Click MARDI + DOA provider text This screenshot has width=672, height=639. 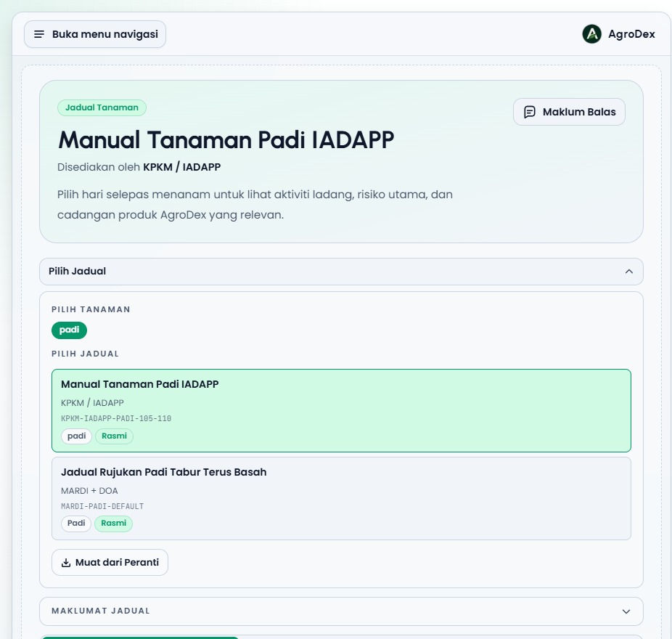pos(89,491)
